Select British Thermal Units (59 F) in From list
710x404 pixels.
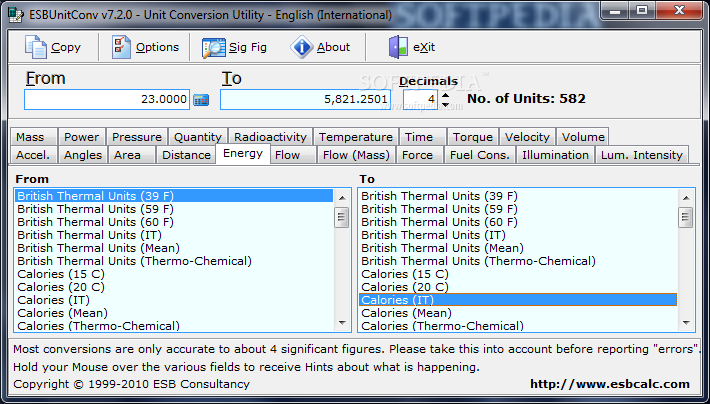174,209
